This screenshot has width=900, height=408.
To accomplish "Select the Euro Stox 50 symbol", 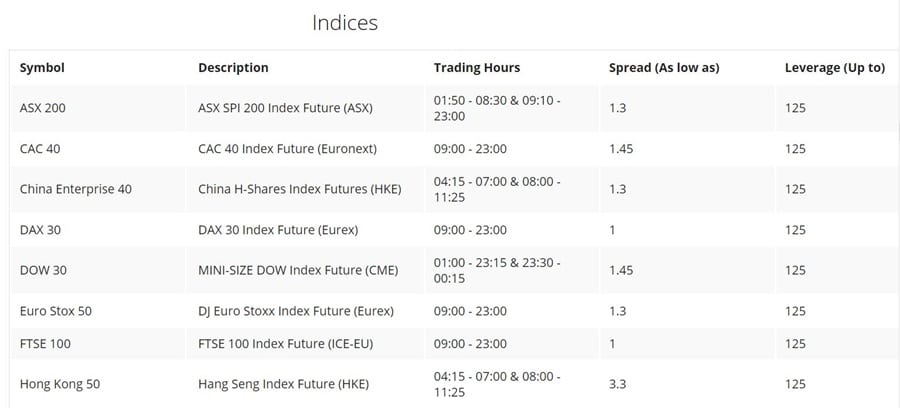I will point(56,311).
